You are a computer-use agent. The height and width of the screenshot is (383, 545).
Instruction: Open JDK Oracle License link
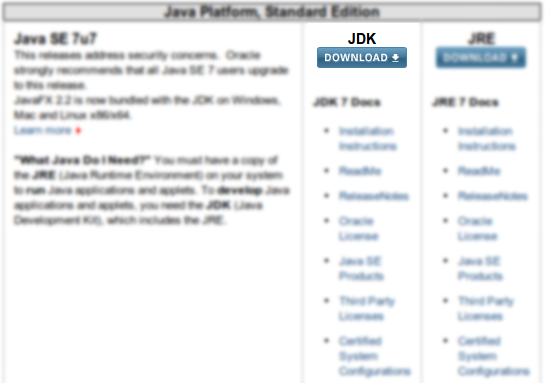click(358, 228)
